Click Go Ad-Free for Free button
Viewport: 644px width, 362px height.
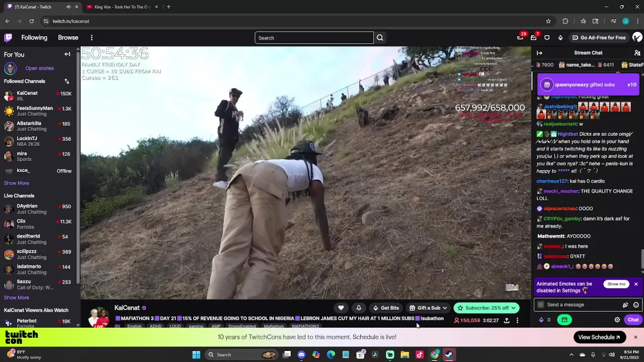pyautogui.click(x=599, y=38)
